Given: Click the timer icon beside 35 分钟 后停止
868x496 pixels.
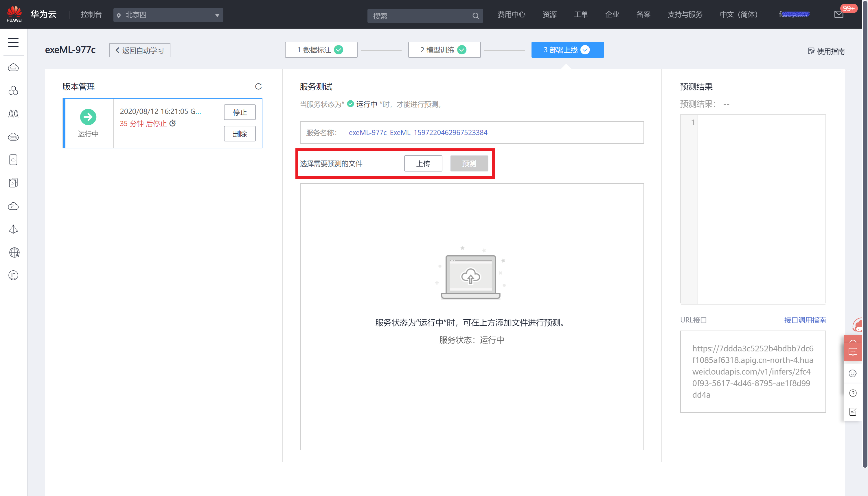Looking at the screenshot, I should 173,123.
